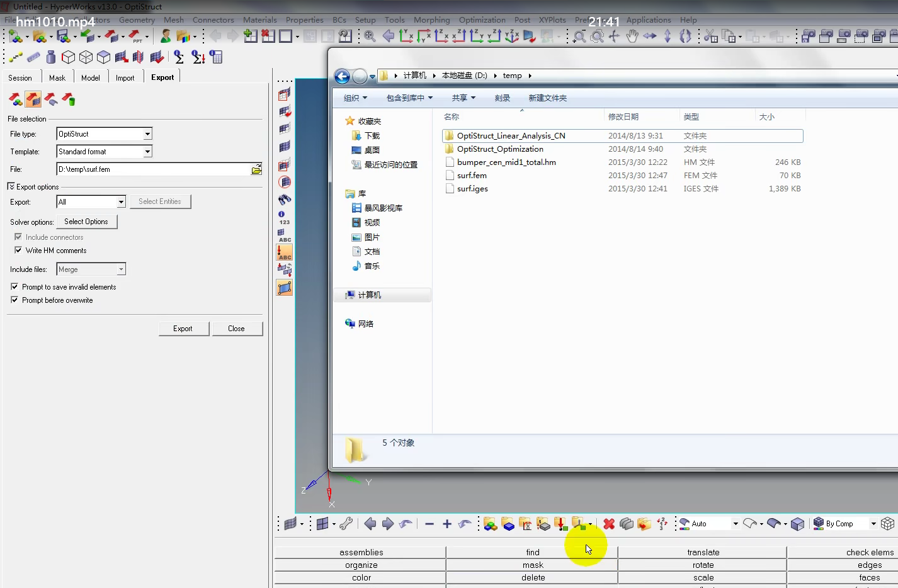Expand the Include files Merge dropdown
Screen dimensions: 898x588
pyautogui.click(x=120, y=269)
